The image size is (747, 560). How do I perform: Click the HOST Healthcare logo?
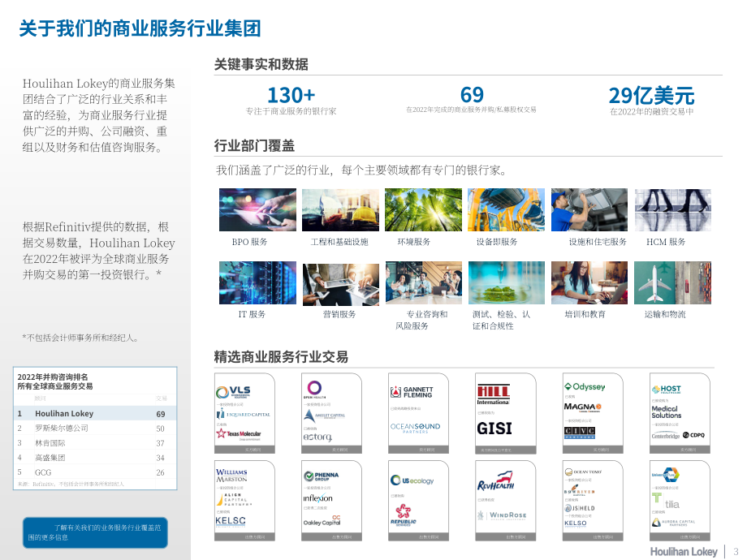pyautogui.click(x=667, y=389)
